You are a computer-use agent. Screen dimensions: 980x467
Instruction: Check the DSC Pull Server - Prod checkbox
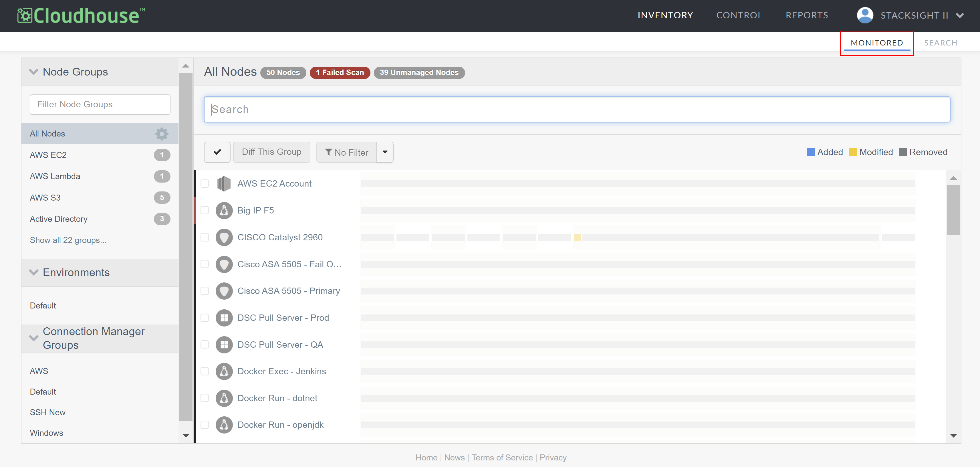(205, 318)
